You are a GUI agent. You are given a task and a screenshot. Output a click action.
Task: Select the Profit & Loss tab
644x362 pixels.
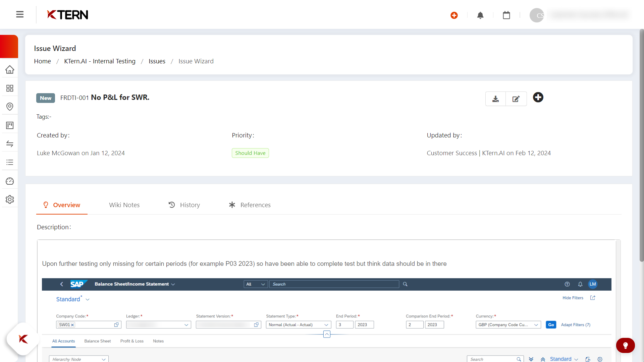coord(132,341)
